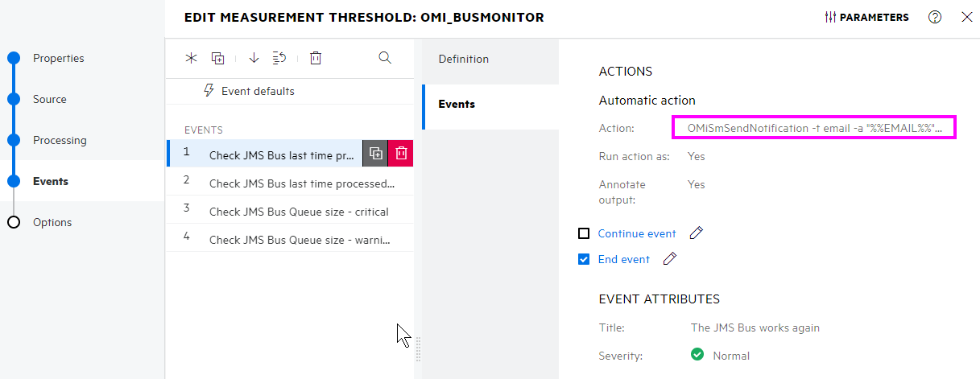This screenshot has width=980, height=379.
Task: Delete event 1 with red trash icon
Action: pos(401,154)
